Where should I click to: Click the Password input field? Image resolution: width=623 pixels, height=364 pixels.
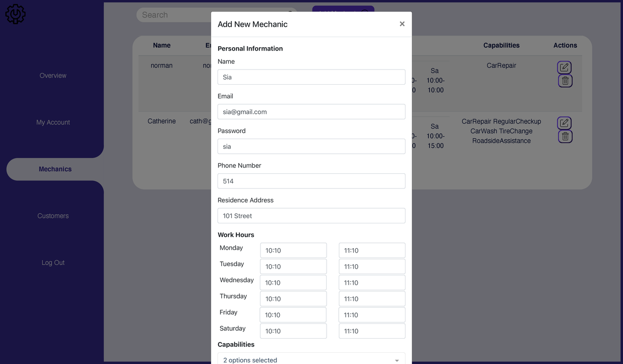[x=311, y=146]
